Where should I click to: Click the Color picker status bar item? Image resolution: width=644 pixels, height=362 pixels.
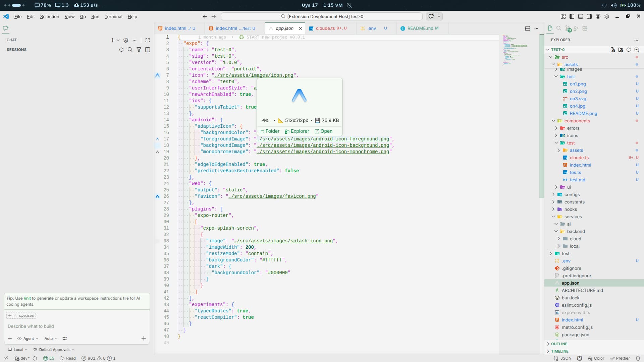596,358
